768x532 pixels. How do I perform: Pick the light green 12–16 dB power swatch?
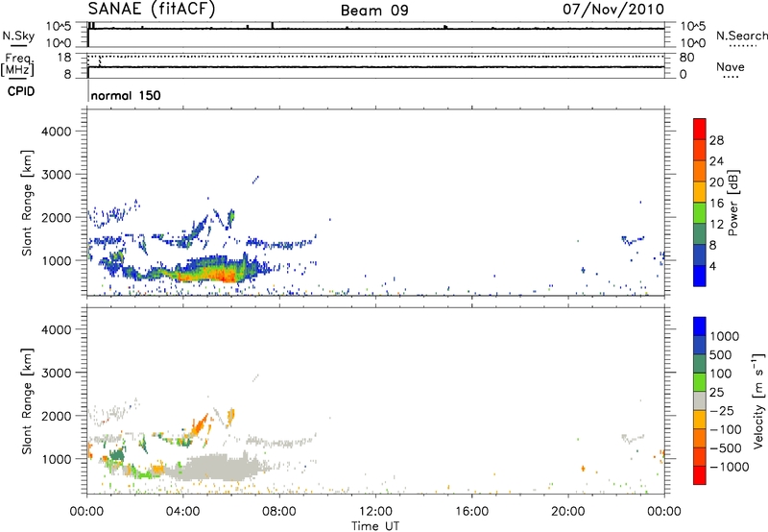point(700,213)
